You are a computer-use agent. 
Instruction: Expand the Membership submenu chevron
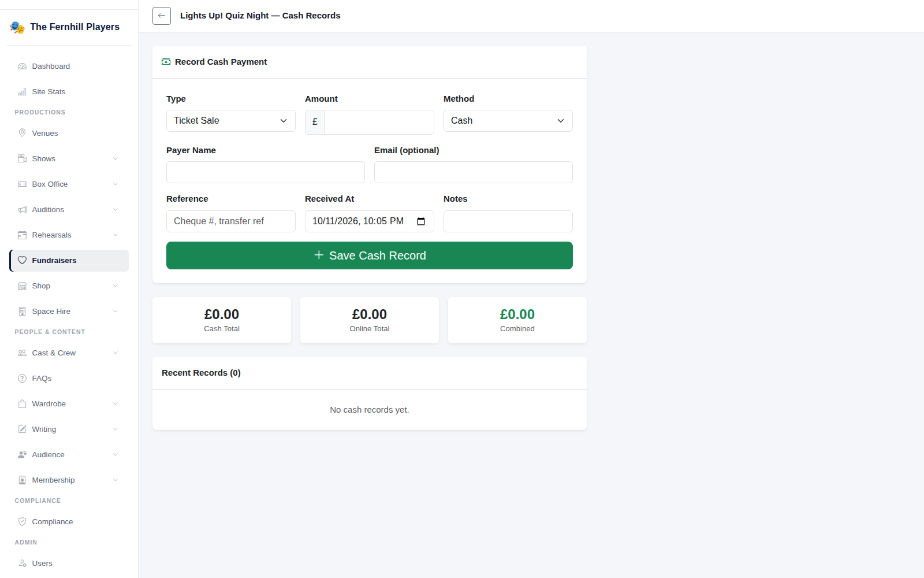(115, 480)
